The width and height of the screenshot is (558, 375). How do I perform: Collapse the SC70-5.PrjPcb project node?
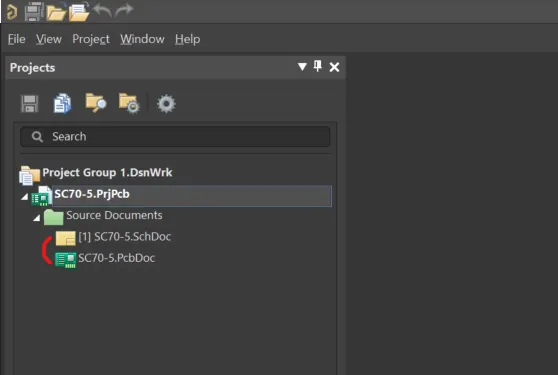click(25, 196)
